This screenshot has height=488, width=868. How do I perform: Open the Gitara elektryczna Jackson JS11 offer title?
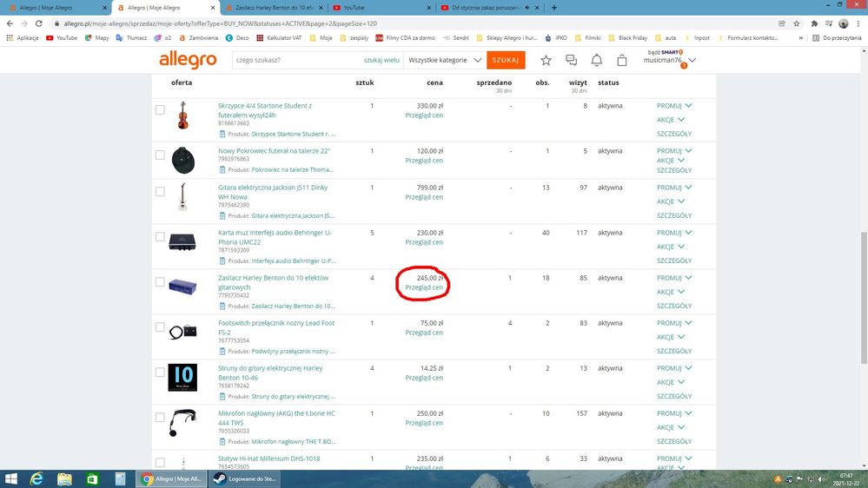(x=273, y=192)
